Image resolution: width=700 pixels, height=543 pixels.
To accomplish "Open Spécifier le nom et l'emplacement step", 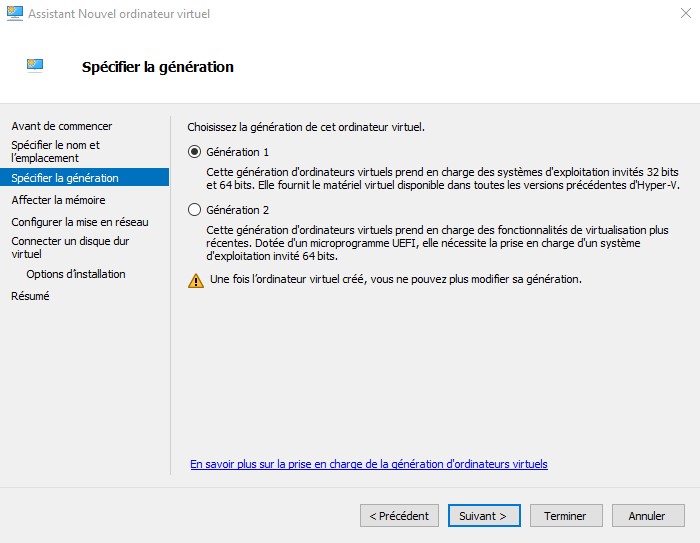I will (x=55, y=151).
